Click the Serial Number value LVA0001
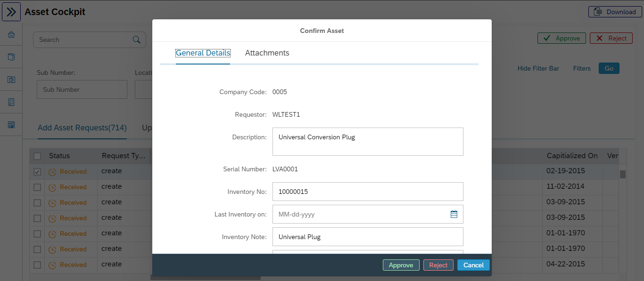Viewport: 644px width, 281px height. [x=285, y=169]
